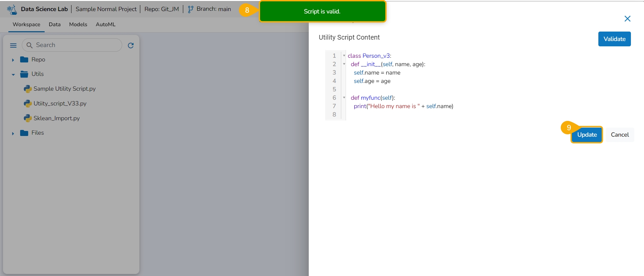Screen dimensions: 644x276
Task: Collapse the Utils folder arrow
Action: point(13,75)
